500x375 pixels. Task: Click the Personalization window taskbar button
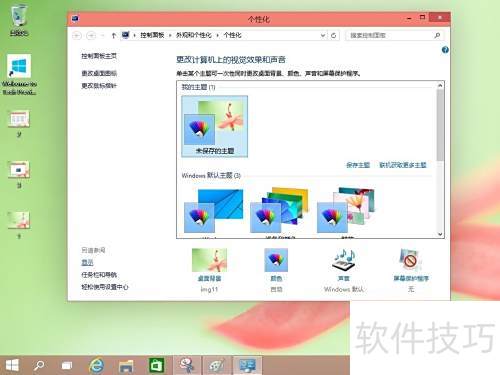pos(247,365)
